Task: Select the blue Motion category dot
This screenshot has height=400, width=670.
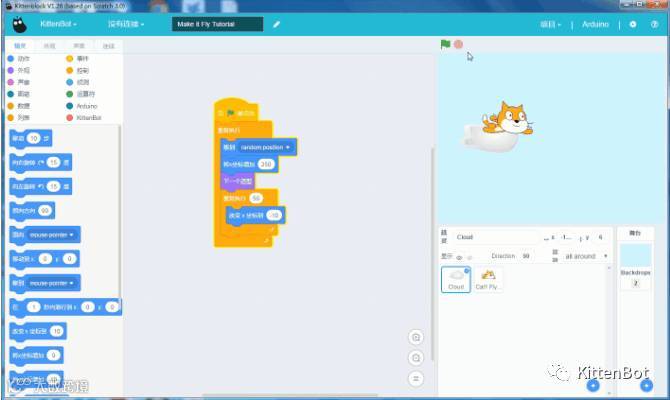Action: click(11, 58)
